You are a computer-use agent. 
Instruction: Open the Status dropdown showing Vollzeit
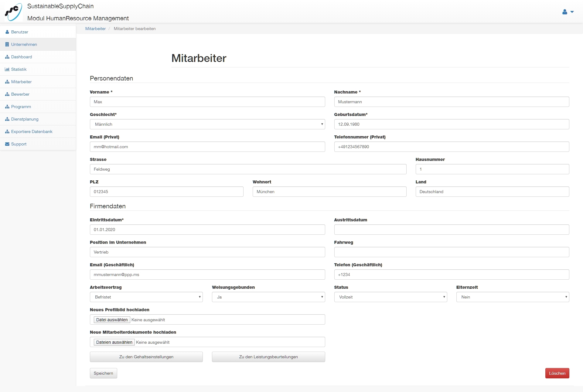pyautogui.click(x=390, y=297)
